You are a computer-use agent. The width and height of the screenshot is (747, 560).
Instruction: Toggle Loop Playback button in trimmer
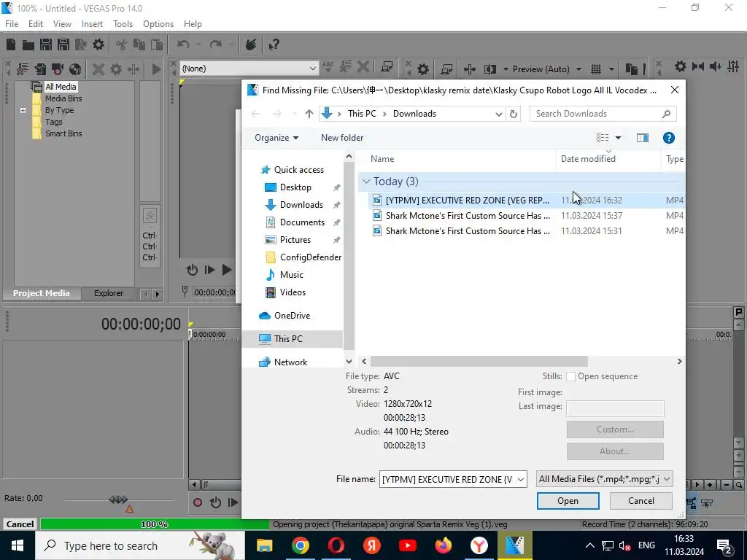[192, 270]
